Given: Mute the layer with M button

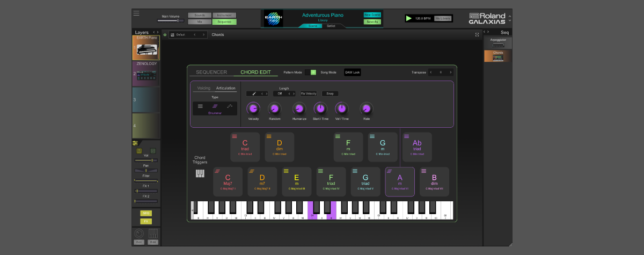Looking at the screenshot, I should (139, 151).
